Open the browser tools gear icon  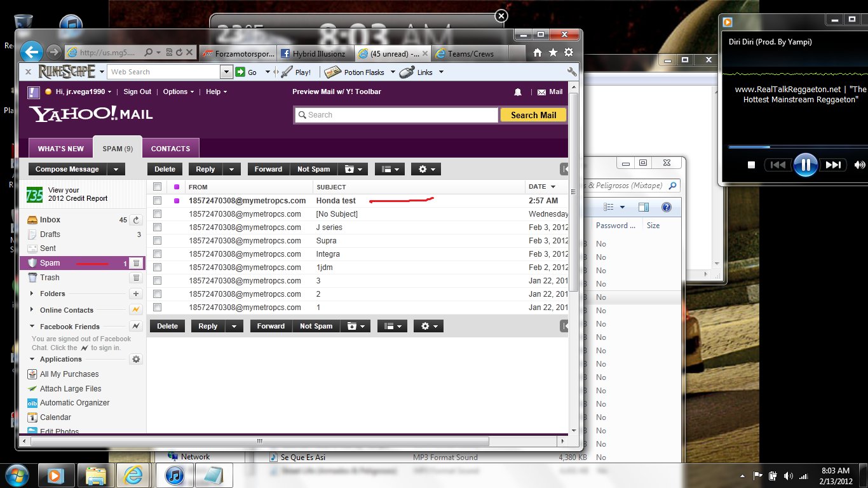[569, 53]
